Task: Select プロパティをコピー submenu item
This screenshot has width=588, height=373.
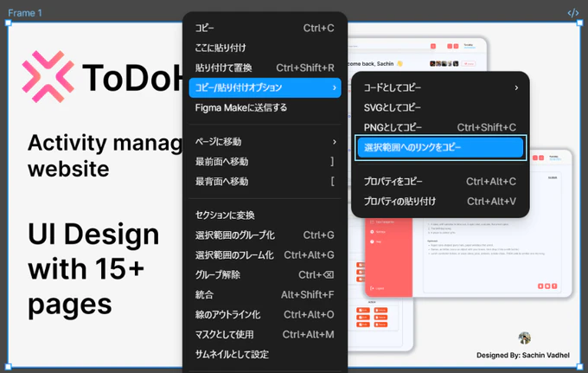Action: click(x=440, y=182)
